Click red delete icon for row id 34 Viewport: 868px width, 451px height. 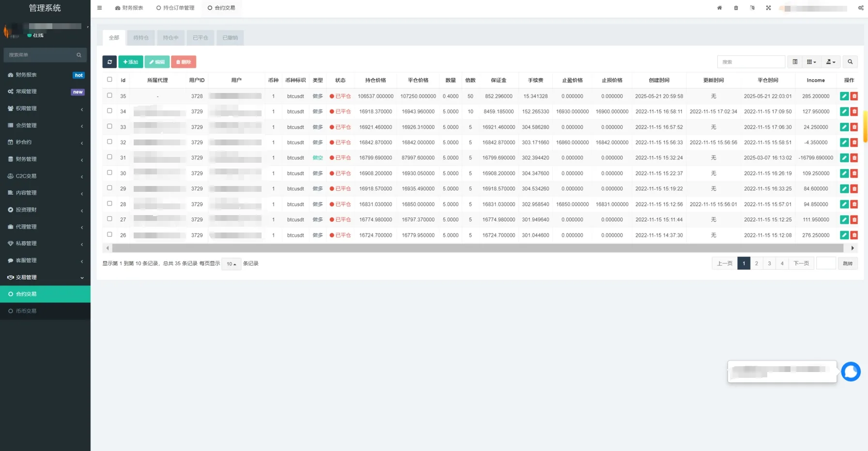click(854, 112)
